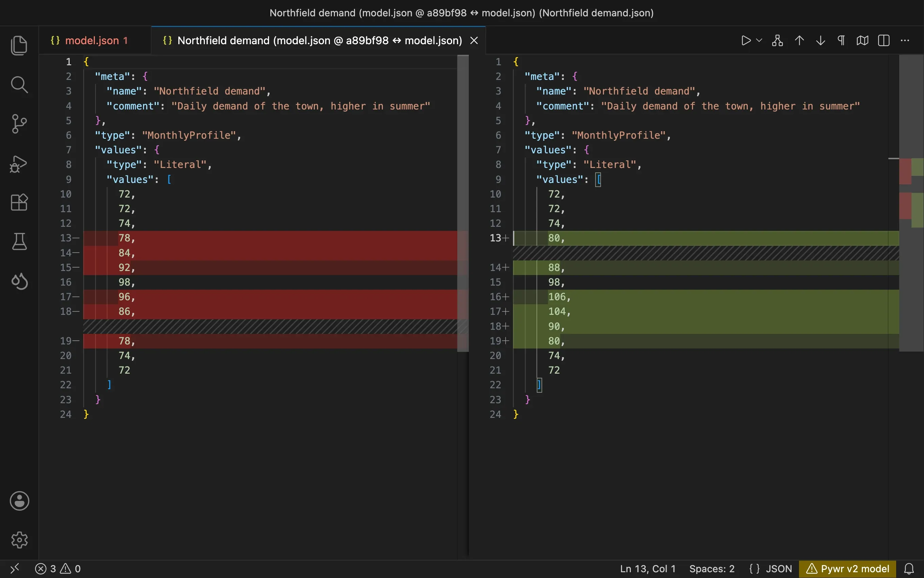Open the Run and Debug view
The width and height of the screenshot is (924, 578).
click(x=18, y=164)
